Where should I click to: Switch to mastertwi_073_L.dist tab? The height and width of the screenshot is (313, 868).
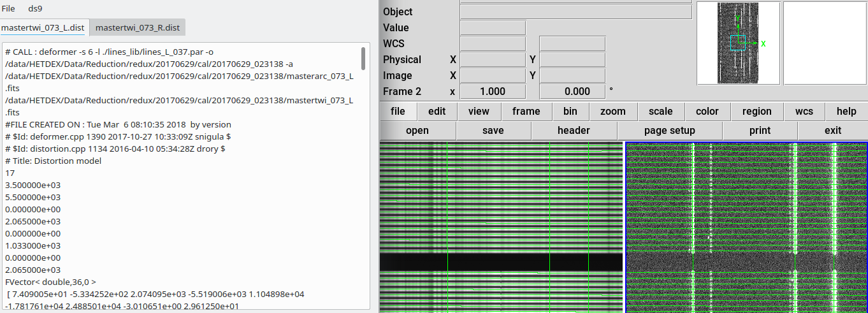[x=43, y=27]
